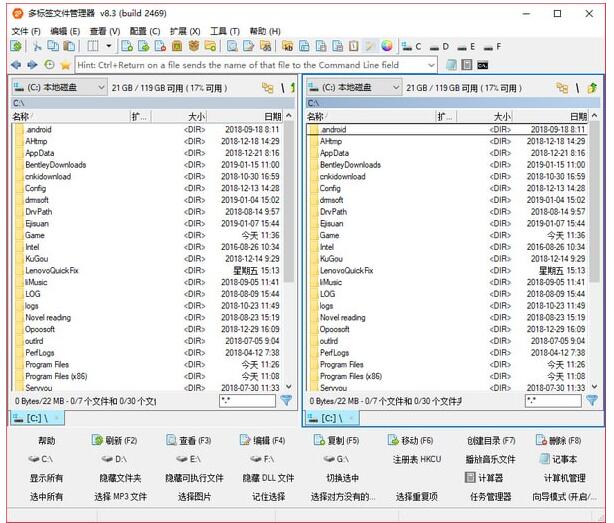This screenshot has width=614, height=523.
Task: Click the 删除 (F8) button
Action: coord(558,440)
